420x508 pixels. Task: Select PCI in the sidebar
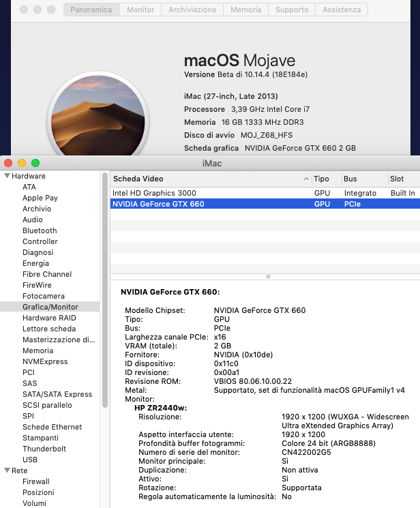(x=29, y=372)
